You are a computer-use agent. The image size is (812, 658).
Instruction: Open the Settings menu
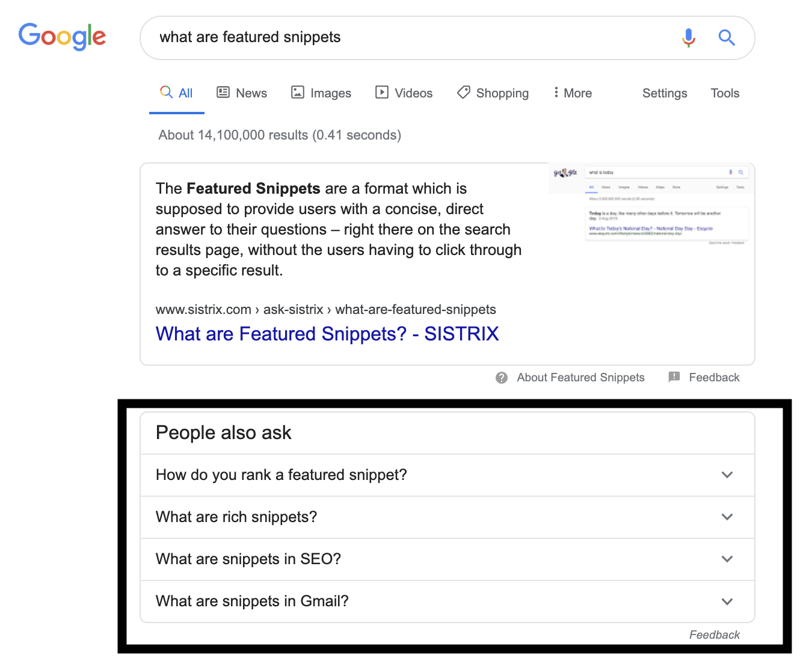coord(664,93)
